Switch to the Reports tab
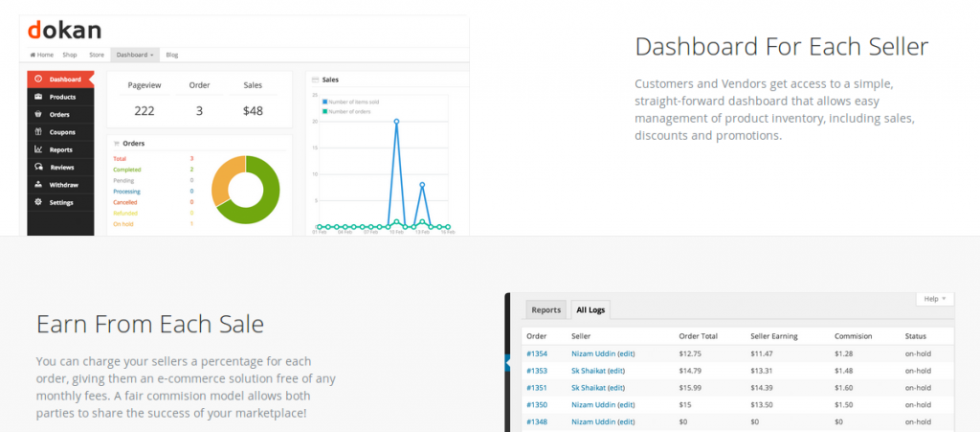 pos(546,309)
